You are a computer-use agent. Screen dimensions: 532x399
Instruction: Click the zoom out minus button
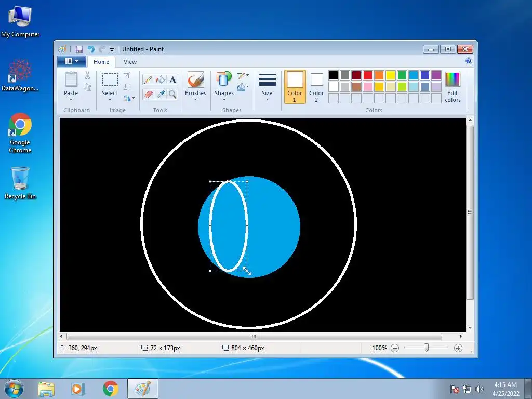[395, 348]
